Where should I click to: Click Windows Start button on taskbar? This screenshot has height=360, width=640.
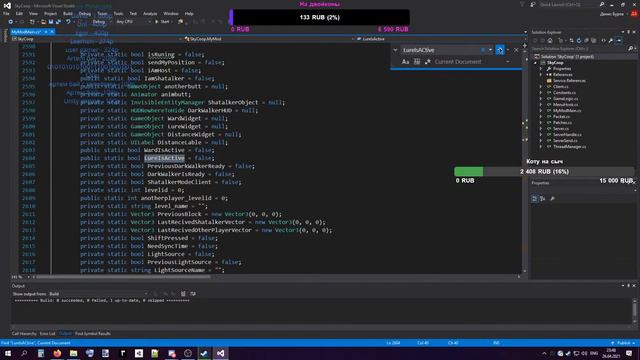pos(8,353)
